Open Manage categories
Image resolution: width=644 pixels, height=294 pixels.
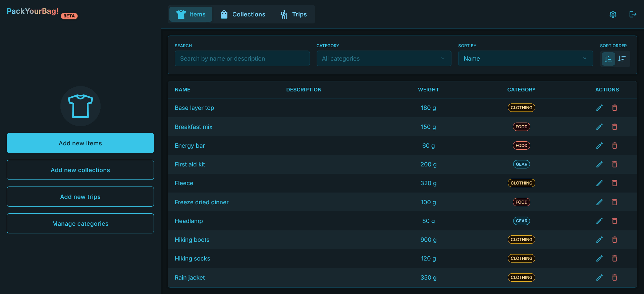80,223
